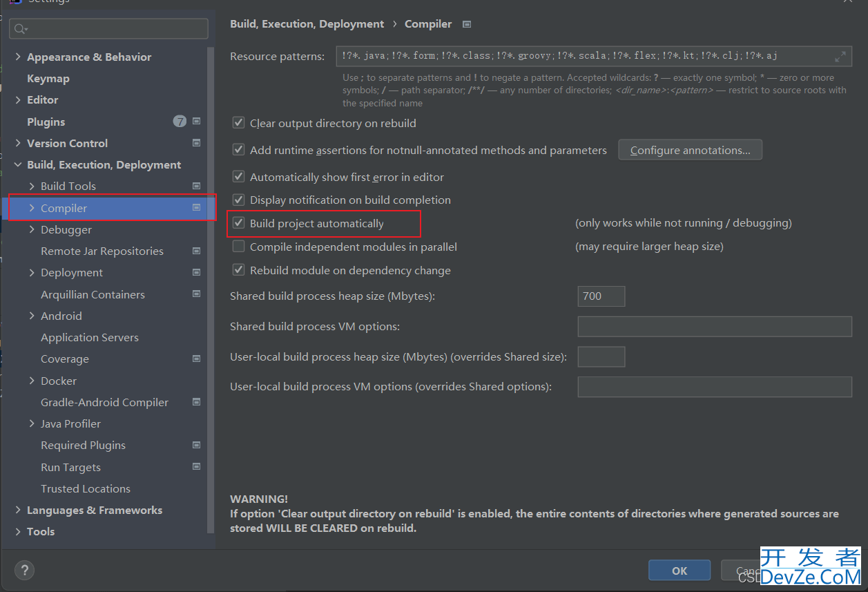
Task: Click the Resource patterns text field
Action: (x=594, y=57)
